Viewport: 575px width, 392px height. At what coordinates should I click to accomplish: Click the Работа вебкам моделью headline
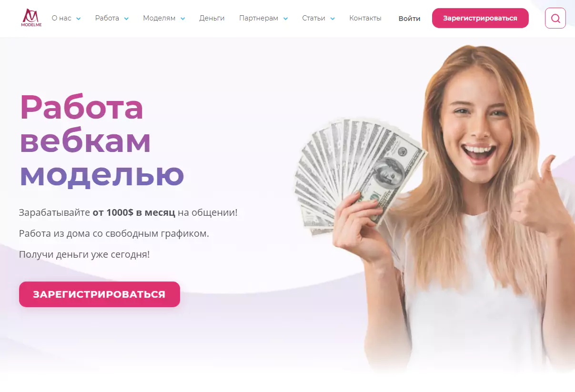[102, 141]
